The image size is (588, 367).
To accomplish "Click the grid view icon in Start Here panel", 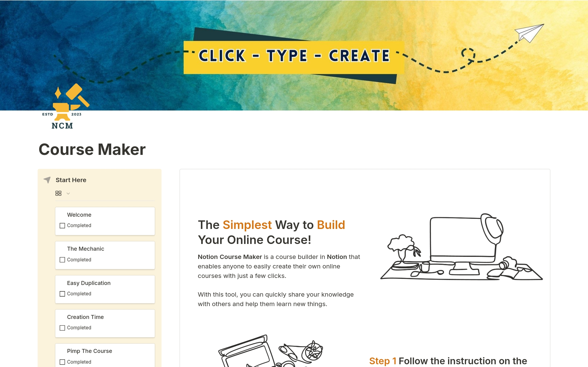I will pos(58,194).
